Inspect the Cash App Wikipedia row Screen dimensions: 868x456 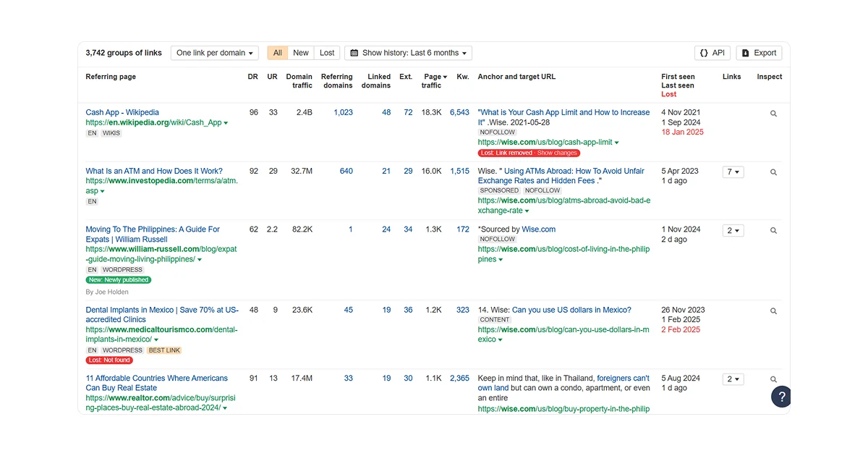(773, 114)
